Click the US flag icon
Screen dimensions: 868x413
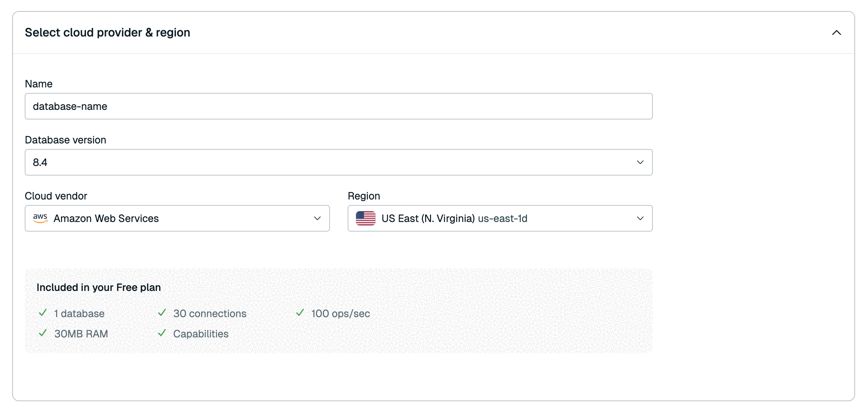366,218
